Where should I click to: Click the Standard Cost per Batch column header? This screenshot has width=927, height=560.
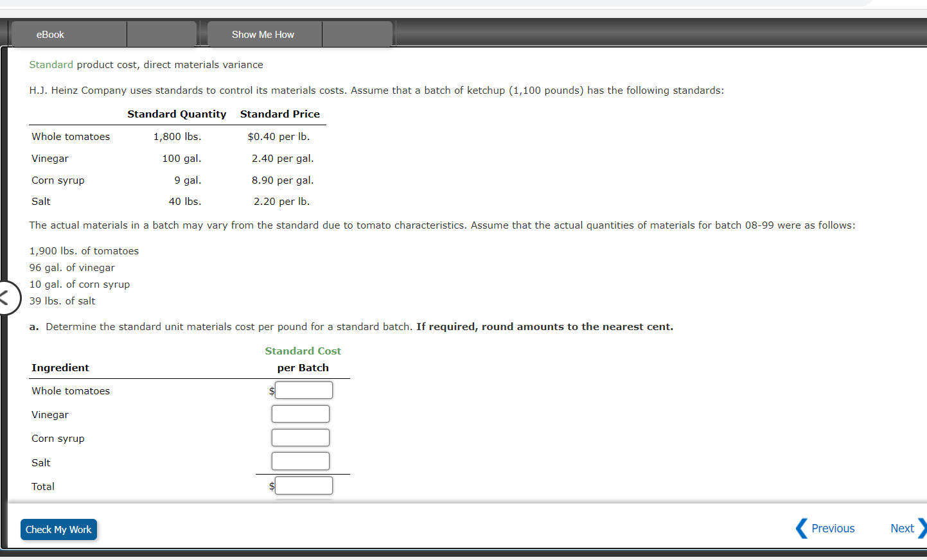pos(303,358)
